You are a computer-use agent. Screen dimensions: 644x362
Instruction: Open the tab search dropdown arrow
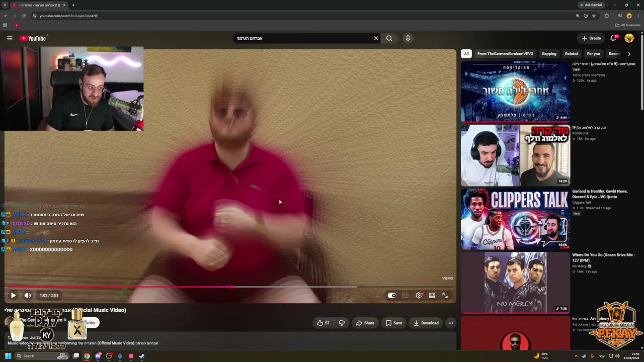[5, 5]
